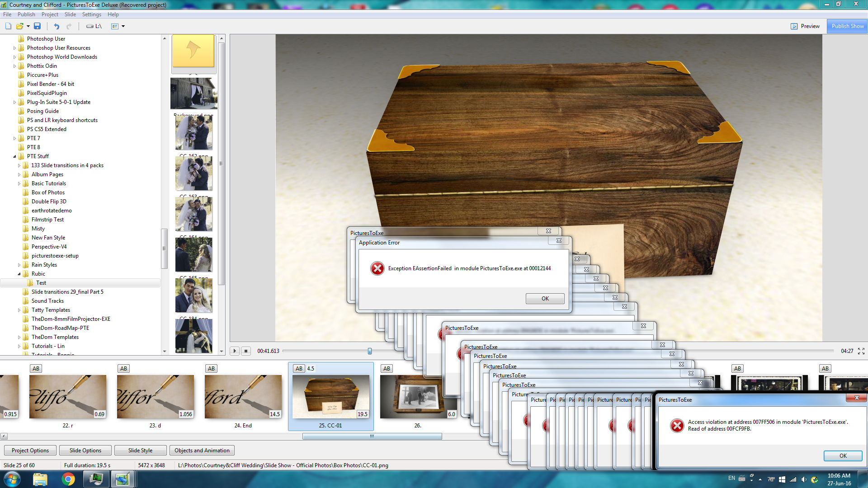868x488 pixels.
Task: Select slide 24. End thumbnail
Action: (x=243, y=397)
